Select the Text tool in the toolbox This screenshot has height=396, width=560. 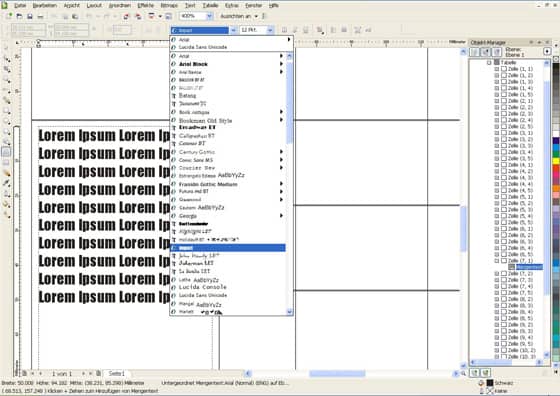7,152
